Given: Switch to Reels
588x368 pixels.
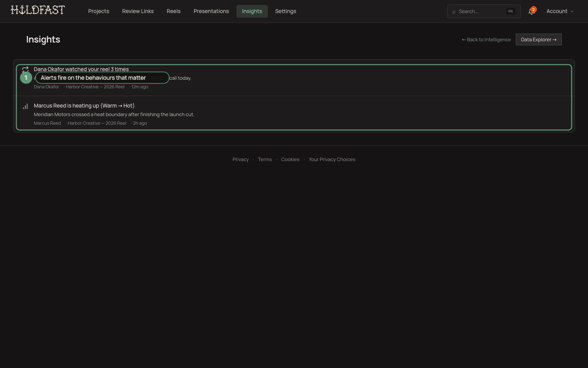Looking at the screenshot, I should pos(174,11).
